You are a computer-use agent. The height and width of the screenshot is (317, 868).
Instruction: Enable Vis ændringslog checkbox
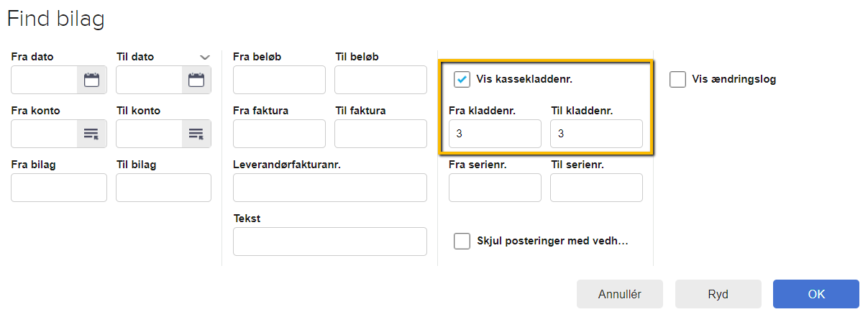[677, 79]
